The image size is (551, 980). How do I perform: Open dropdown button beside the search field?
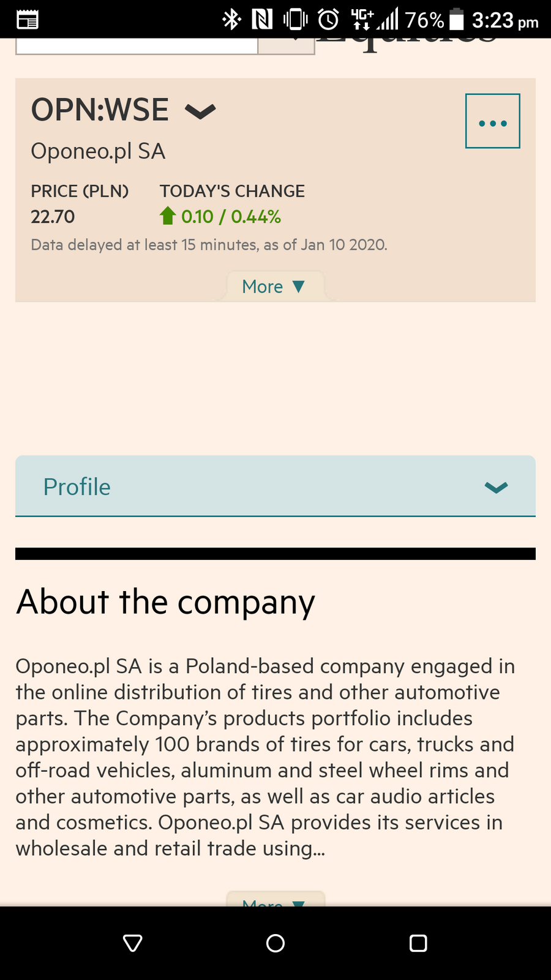[x=286, y=45]
